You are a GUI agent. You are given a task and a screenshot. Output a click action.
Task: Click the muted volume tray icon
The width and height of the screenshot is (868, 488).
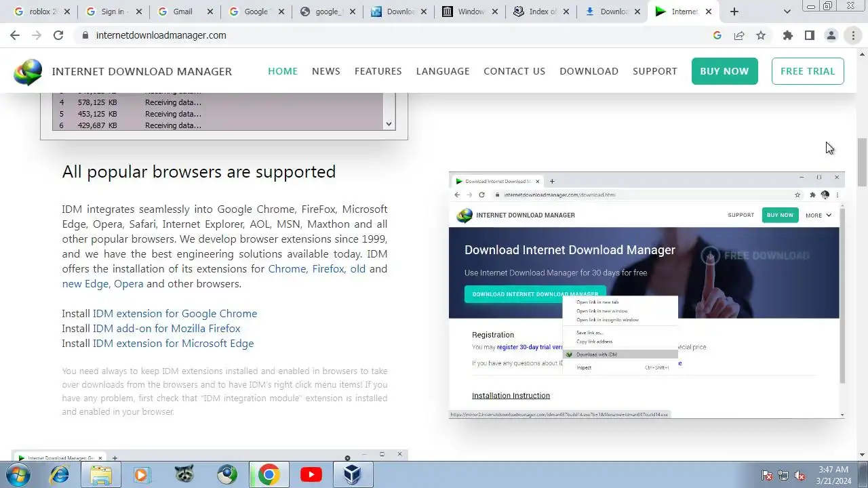(800, 476)
